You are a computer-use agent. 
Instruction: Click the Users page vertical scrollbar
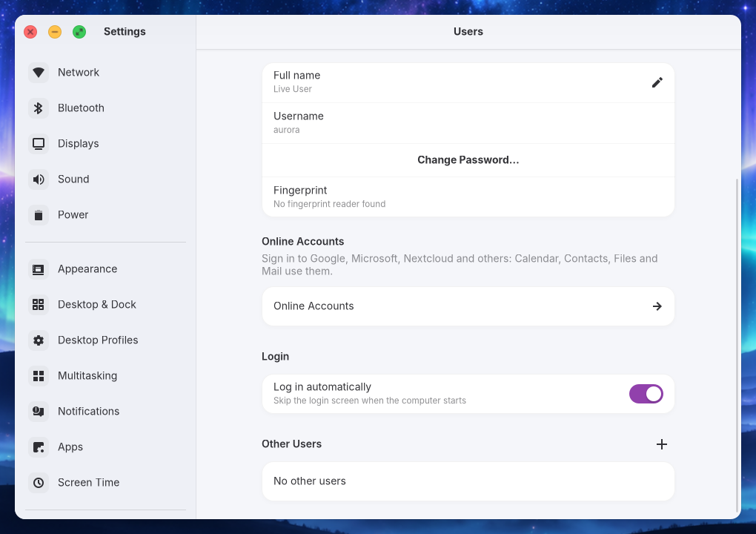point(737,346)
